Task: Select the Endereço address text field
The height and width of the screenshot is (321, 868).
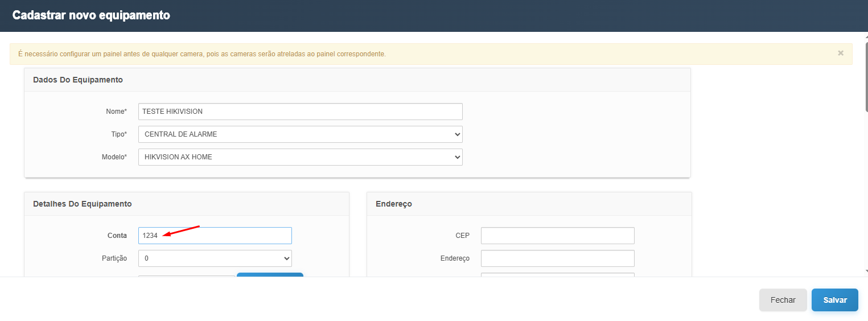Action: (x=557, y=258)
